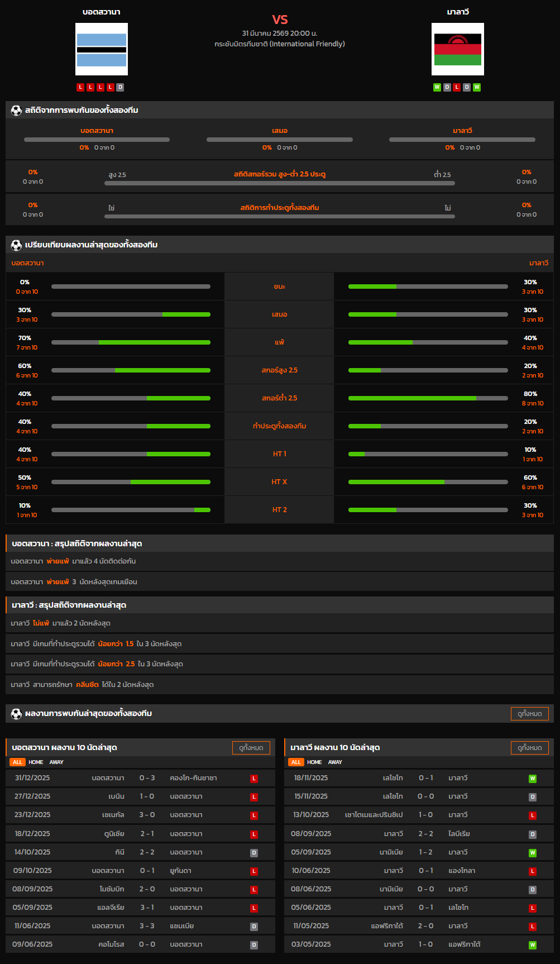Click the Botswana flag image

[x=102, y=49]
